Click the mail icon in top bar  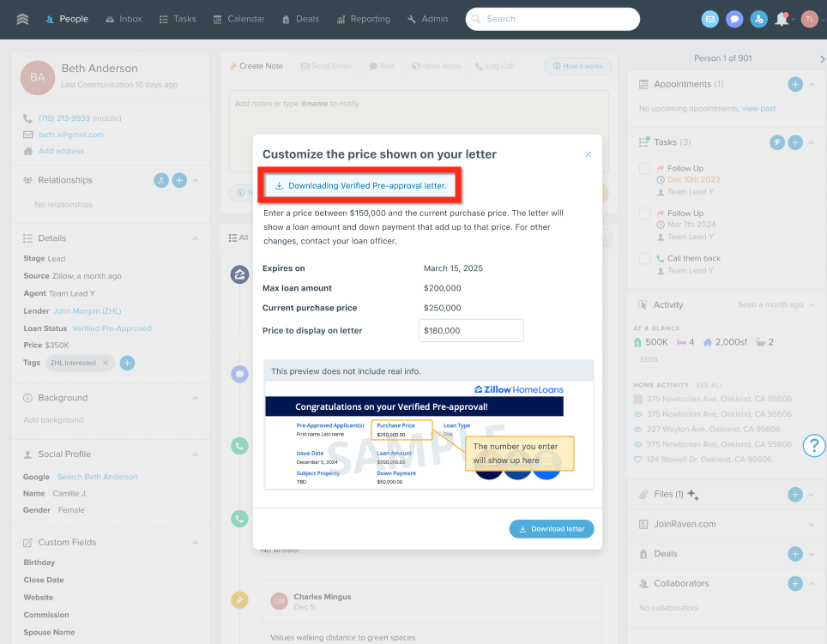tap(709, 19)
